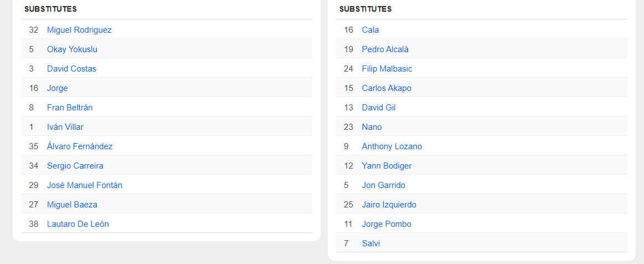View Jorge Pombo profile
Viewport: 644px width, 264px height.
(387, 224)
